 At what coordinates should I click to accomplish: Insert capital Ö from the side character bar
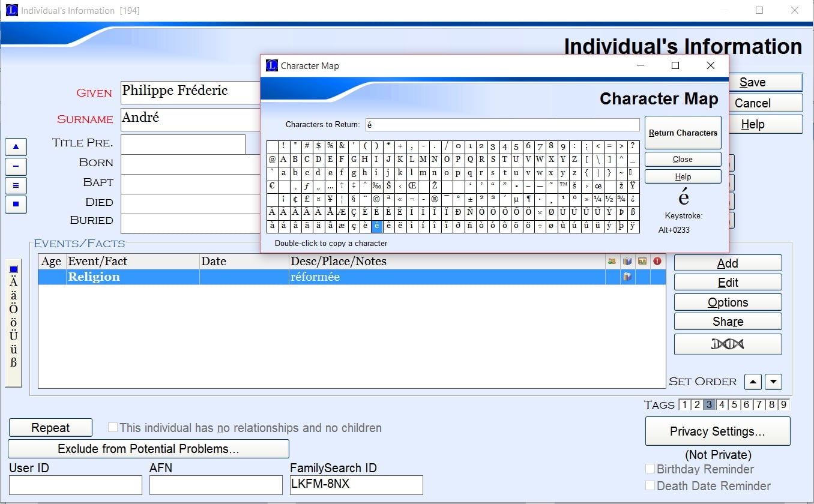pyautogui.click(x=13, y=309)
